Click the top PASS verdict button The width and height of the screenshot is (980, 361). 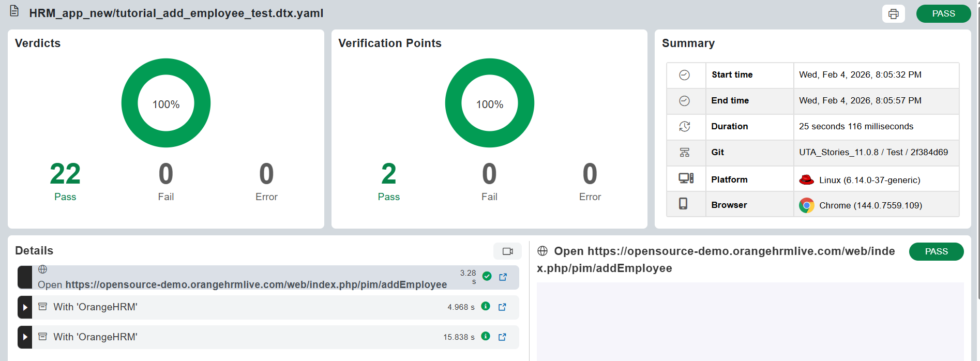[x=943, y=14]
